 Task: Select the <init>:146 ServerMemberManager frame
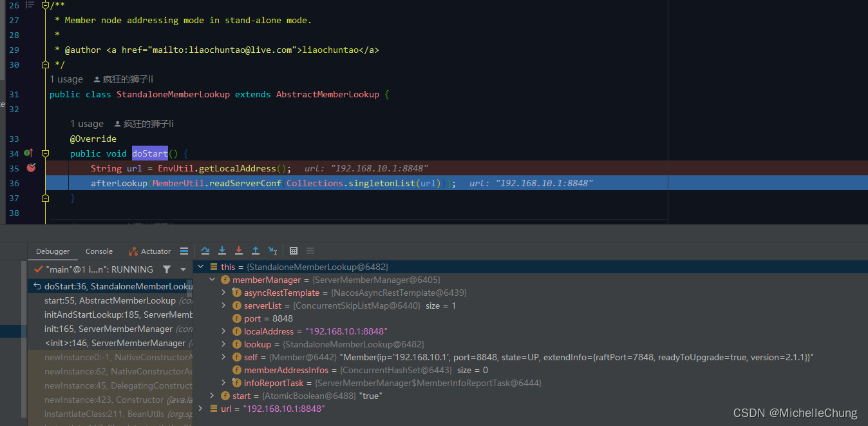(x=110, y=343)
